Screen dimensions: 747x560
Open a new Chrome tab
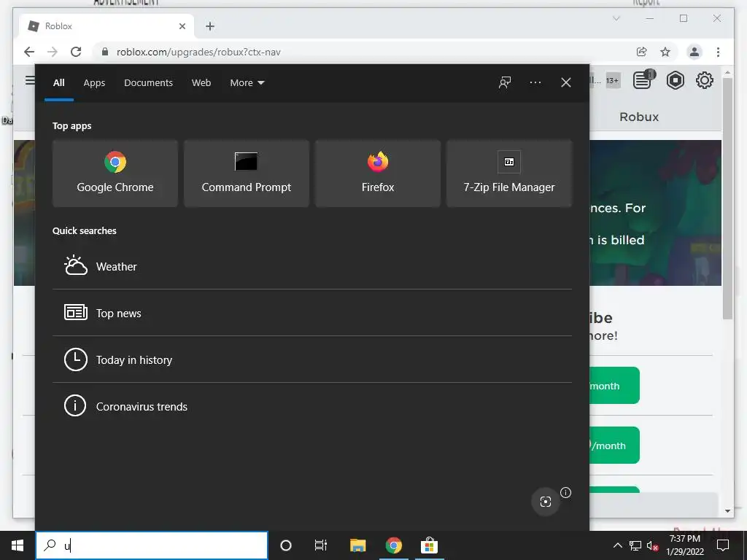[210, 26]
